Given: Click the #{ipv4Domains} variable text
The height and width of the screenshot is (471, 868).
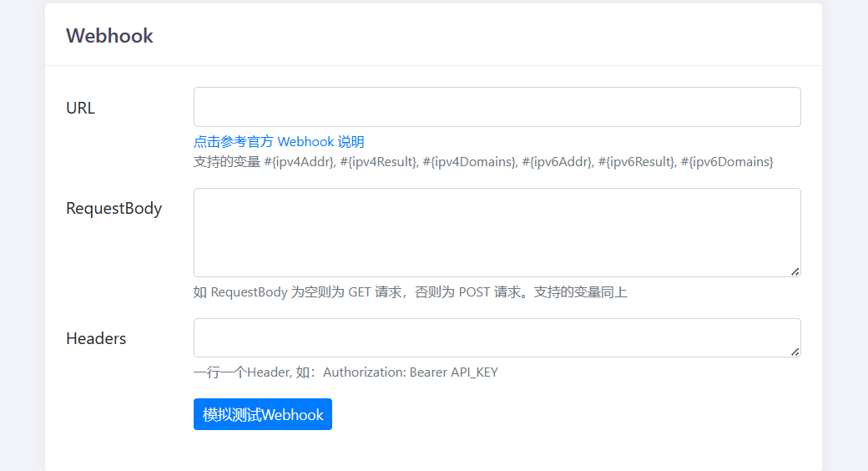Looking at the screenshot, I should click(469, 162).
